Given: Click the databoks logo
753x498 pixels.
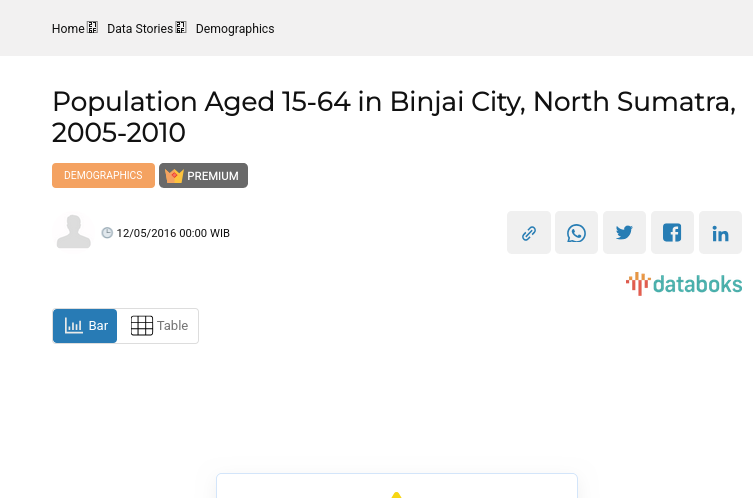Looking at the screenshot, I should pyautogui.click(x=684, y=284).
